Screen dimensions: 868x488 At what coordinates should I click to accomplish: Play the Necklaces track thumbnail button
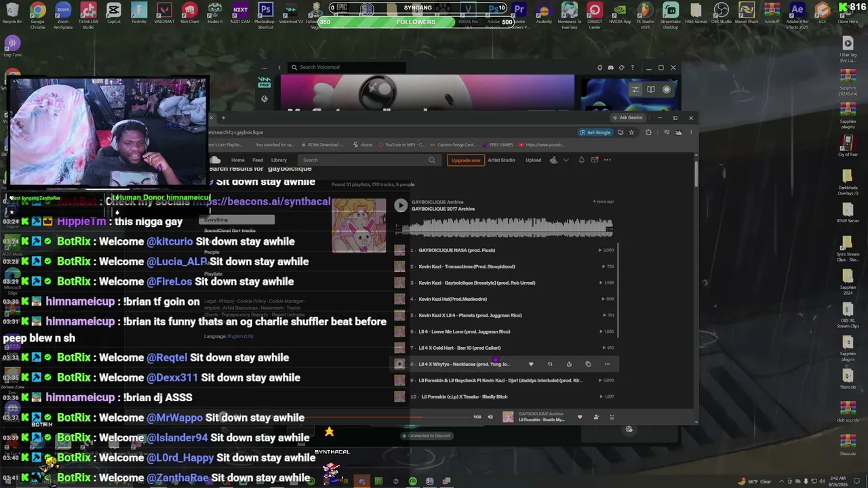pos(399,364)
